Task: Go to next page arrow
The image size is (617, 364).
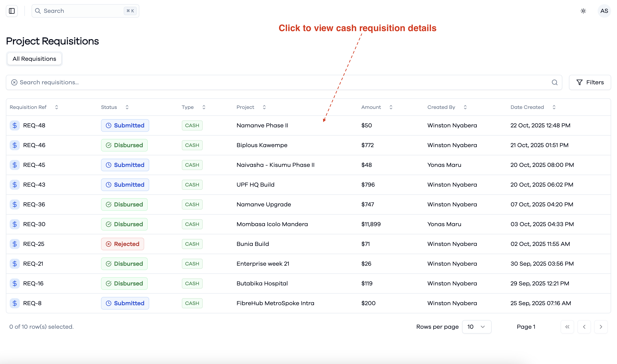Action: tap(601, 327)
